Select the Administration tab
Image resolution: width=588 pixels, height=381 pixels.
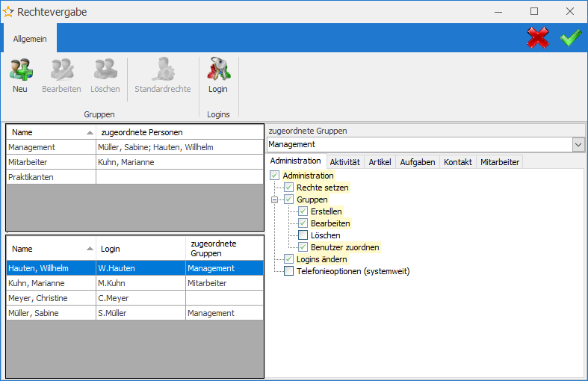click(x=296, y=161)
